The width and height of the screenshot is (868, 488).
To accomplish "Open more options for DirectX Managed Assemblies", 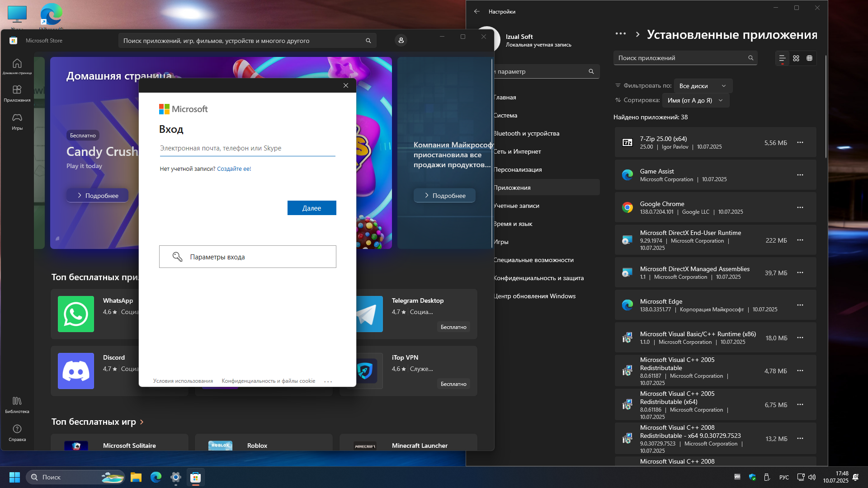I will pos(800,272).
